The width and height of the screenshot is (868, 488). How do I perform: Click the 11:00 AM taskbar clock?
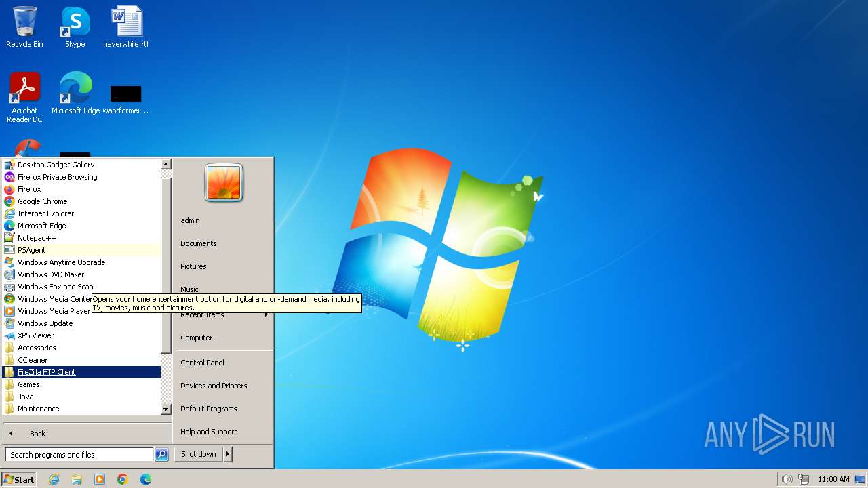click(x=833, y=479)
